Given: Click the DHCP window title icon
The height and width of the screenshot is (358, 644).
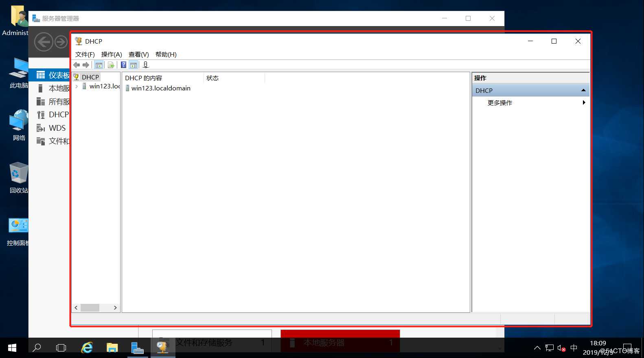Looking at the screenshot, I should (x=79, y=41).
